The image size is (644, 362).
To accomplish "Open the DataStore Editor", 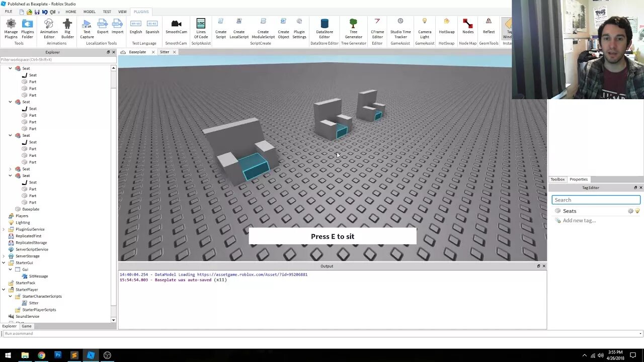I will coord(325,29).
